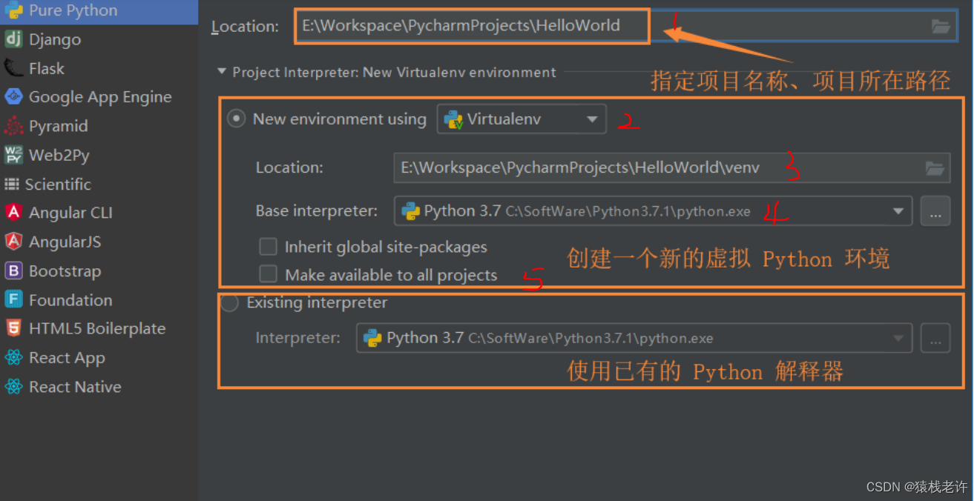Select the Flask project type
The image size is (980, 501).
pos(47,68)
